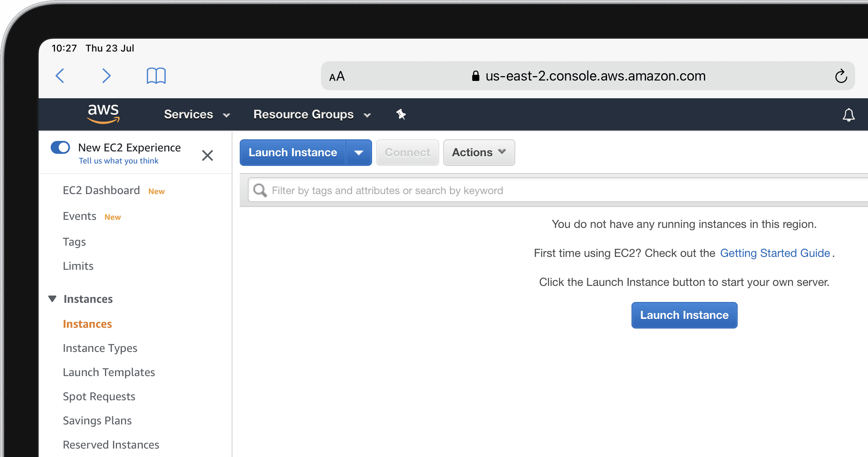Open the Getting Started Guide link
Viewport: 868px width, 457px height.
pyautogui.click(x=775, y=253)
